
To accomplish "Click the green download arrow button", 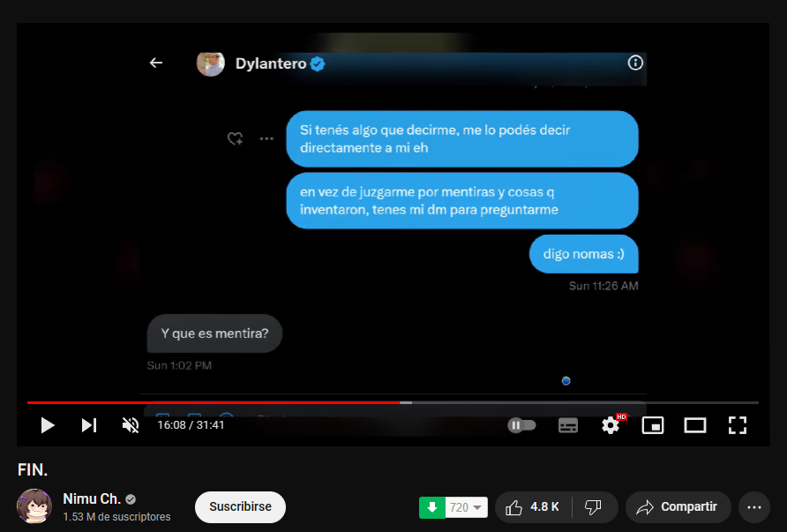I will click(432, 507).
